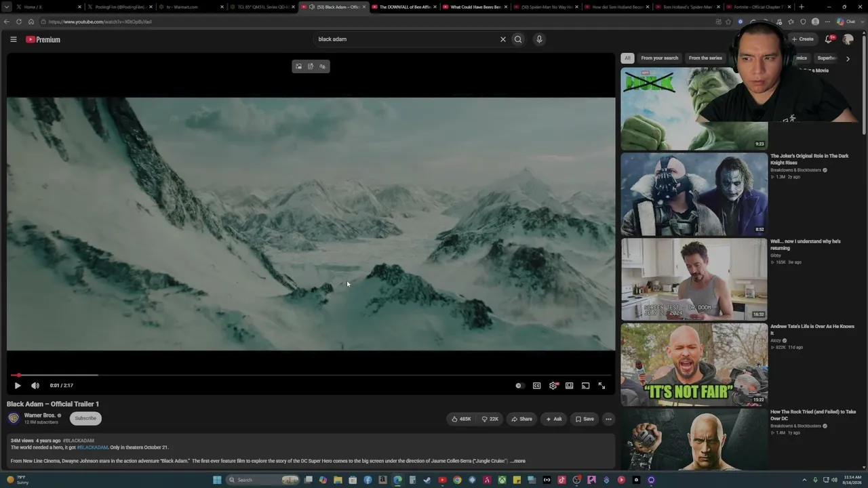Open "Andrew Tate's Life is Over" video title
Image resolution: width=868 pixels, height=488 pixels.
coord(812,329)
